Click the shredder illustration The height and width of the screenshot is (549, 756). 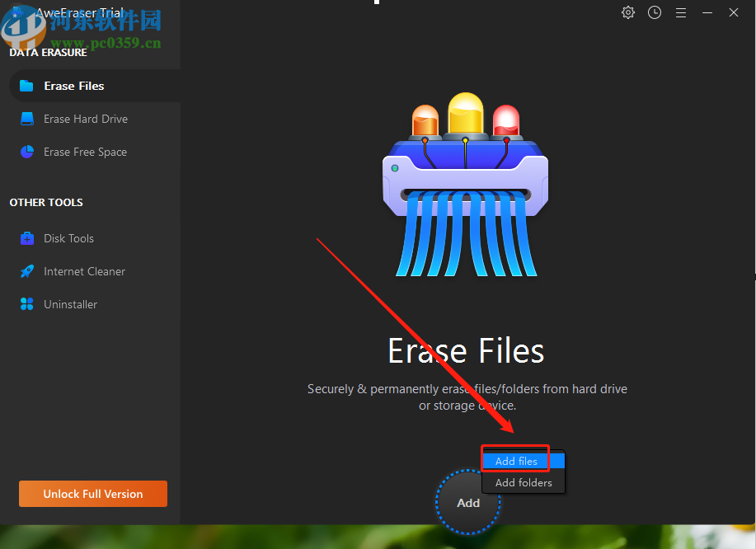[465, 184]
